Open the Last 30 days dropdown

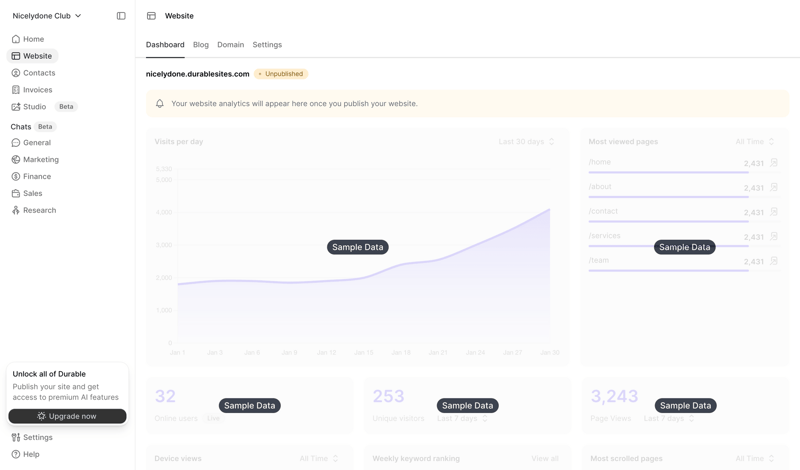click(x=526, y=142)
